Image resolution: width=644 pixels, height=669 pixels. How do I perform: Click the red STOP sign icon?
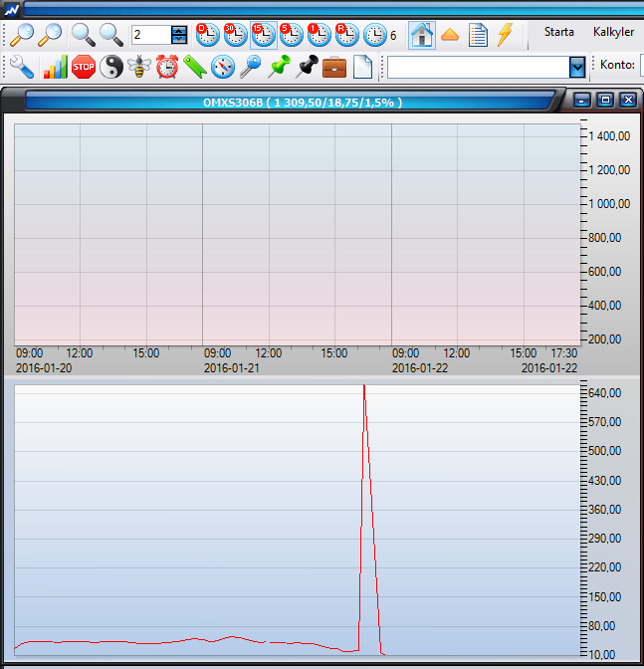(x=84, y=68)
